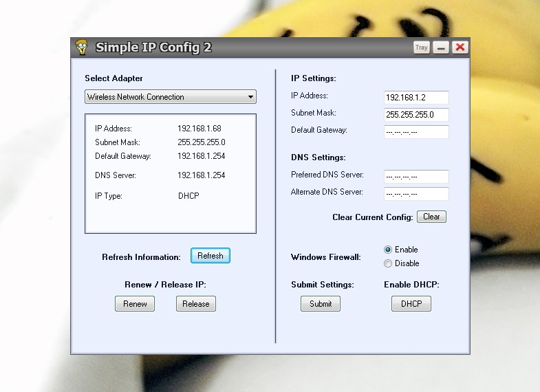Minimize the Simple IP Config window
This screenshot has width=540, height=392.
pos(440,47)
